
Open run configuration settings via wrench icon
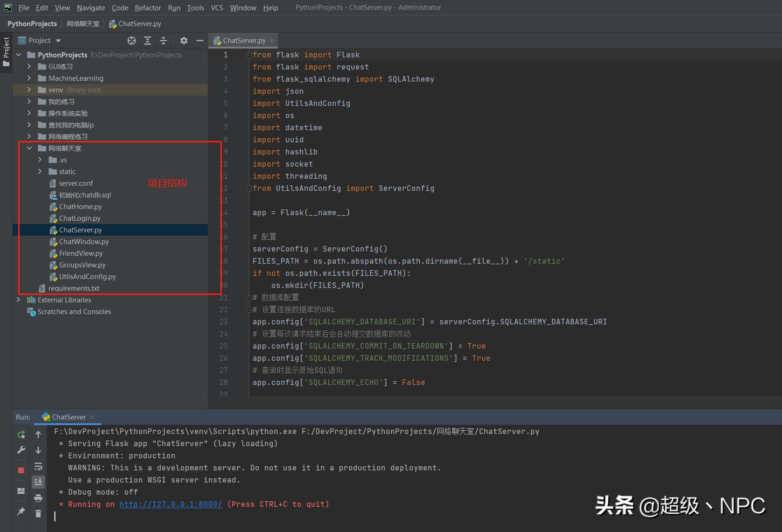pos(21,450)
